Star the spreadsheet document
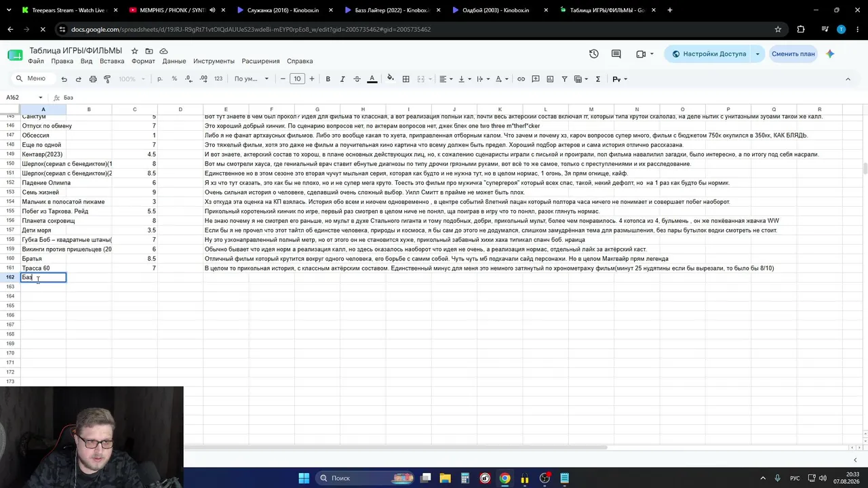 134,51
